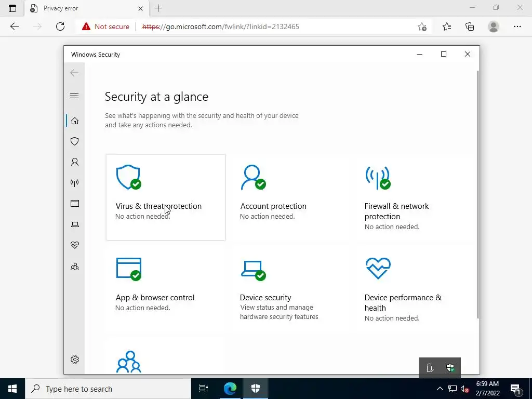Open Windows Security settings gear
The height and width of the screenshot is (399, 532).
coord(75,360)
